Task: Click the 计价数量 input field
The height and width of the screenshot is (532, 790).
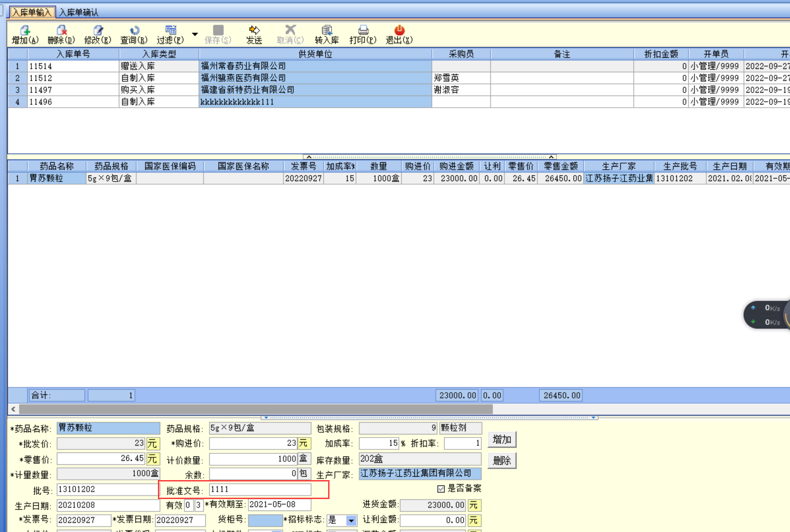Action: click(253, 459)
